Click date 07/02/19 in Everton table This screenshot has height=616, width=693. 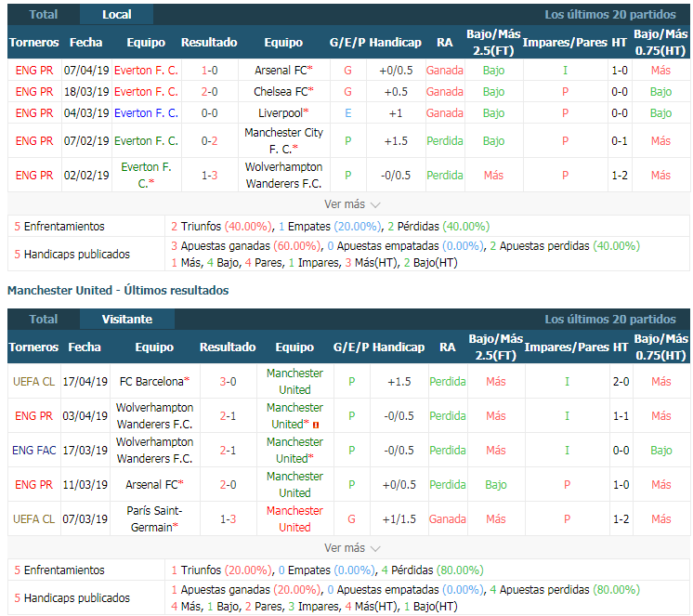coord(86,141)
